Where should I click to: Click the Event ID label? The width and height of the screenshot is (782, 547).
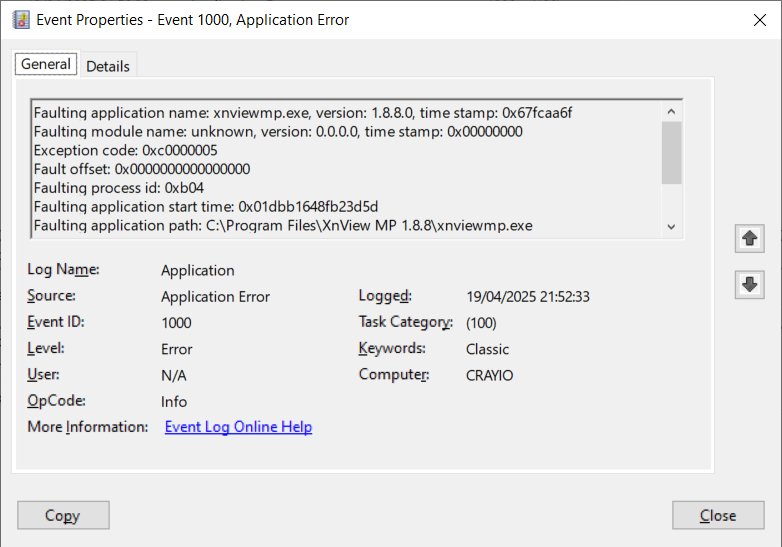tap(56, 322)
